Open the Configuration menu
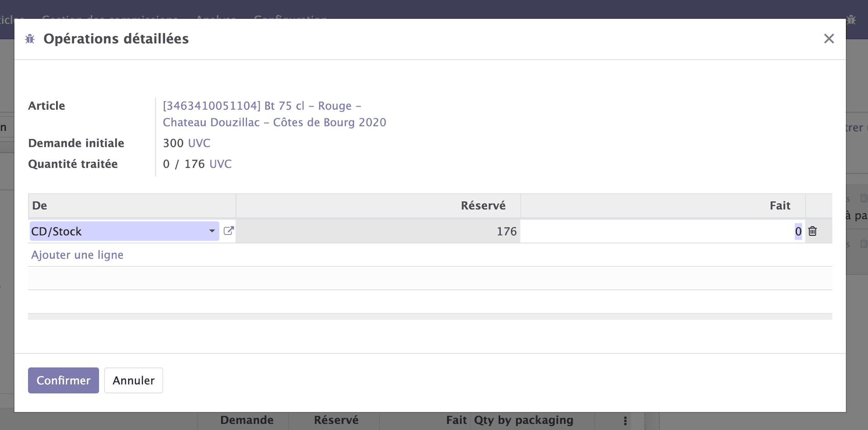The image size is (868, 430). tap(290, 19)
